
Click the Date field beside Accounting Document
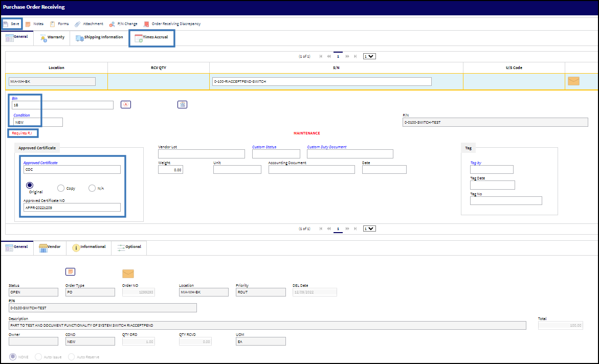click(384, 170)
